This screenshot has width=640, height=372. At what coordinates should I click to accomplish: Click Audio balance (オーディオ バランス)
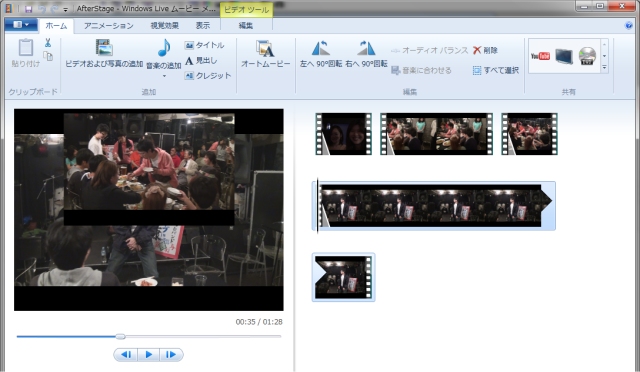[x=429, y=50]
